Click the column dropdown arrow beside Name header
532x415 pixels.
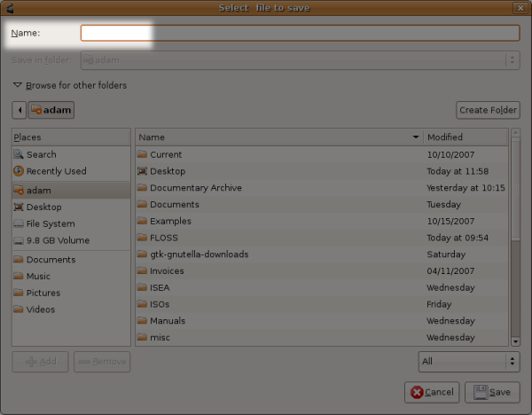pyautogui.click(x=416, y=137)
